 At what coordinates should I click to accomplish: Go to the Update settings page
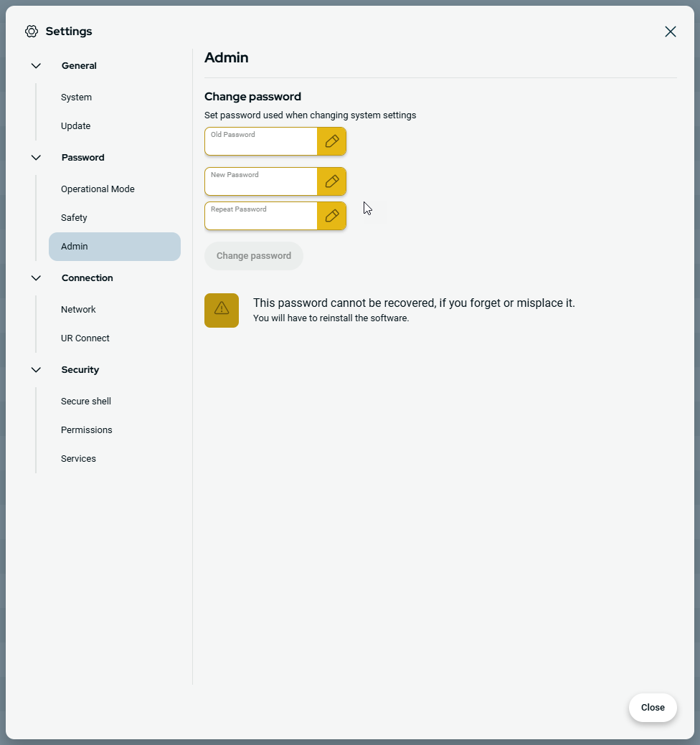75,126
